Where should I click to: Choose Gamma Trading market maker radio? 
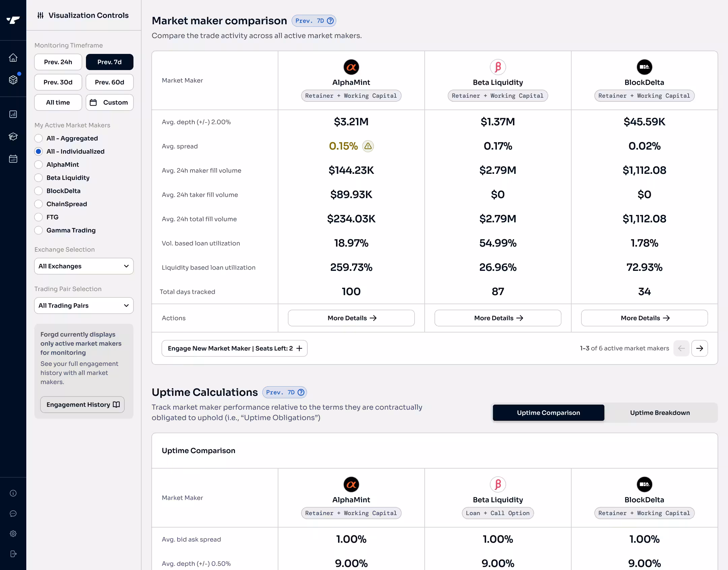point(39,230)
